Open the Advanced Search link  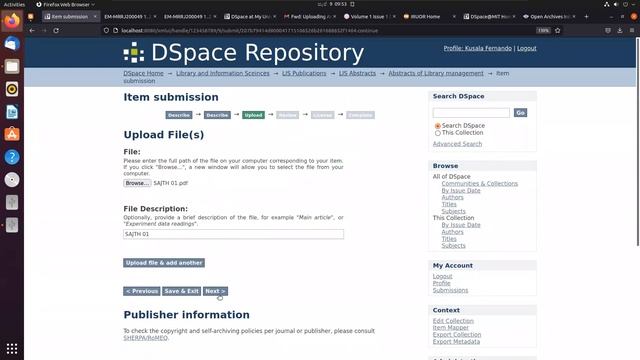457,144
